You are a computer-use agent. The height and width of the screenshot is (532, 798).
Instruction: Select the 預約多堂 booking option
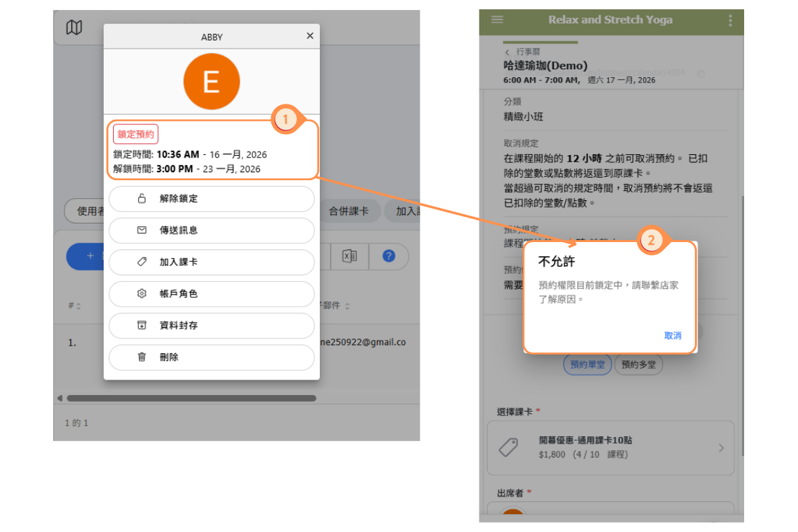click(638, 364)
